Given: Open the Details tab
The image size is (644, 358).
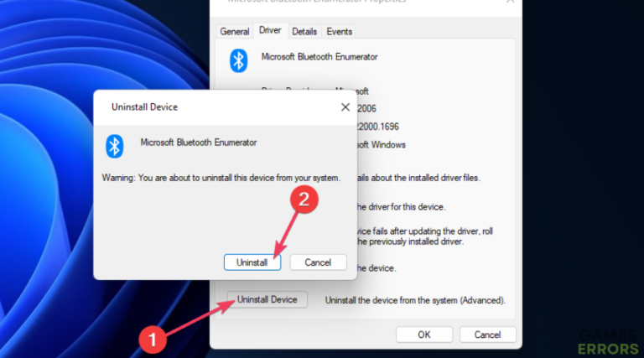Looking at the screenshot, I should coord(304,31).
